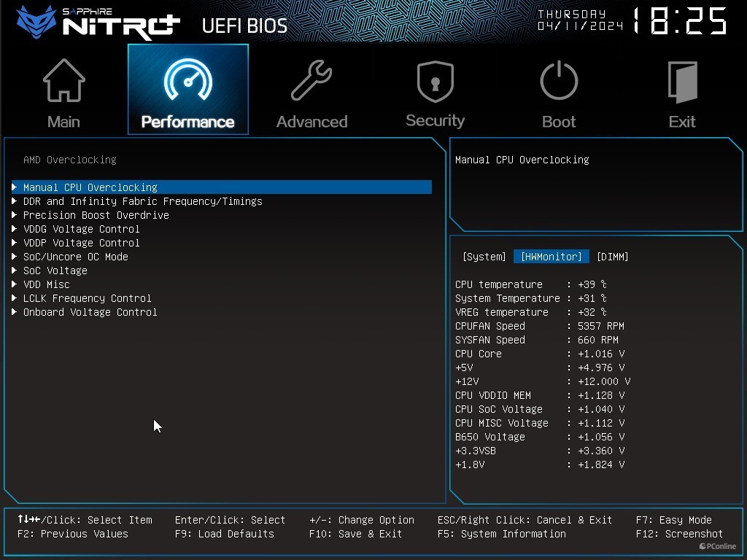Click the Sapphire Nitro+ fox logo
The height and width of the screenshot is (560, 747).
tap(36, 22)
